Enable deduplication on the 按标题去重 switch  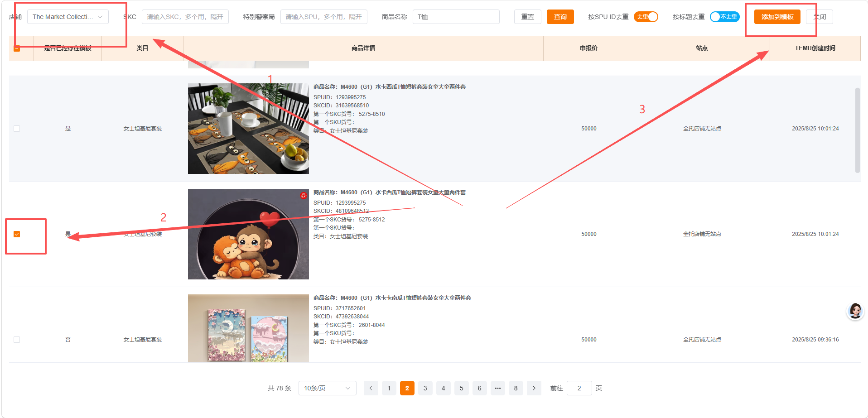(724, 16)
